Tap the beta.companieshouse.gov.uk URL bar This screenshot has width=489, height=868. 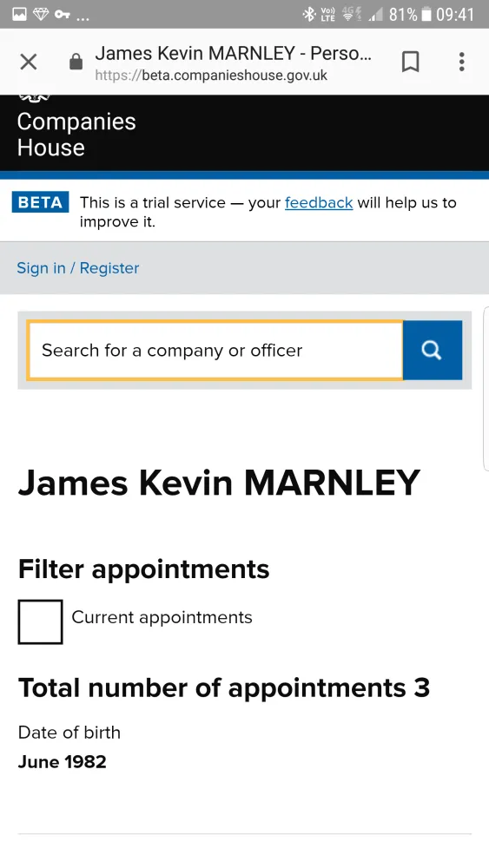point(211,75)
